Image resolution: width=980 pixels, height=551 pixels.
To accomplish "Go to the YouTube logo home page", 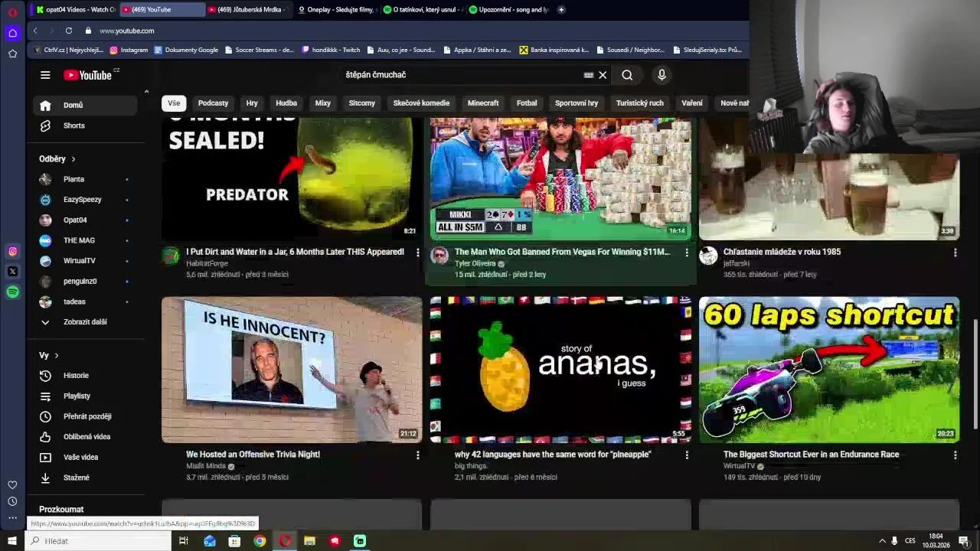I will 87,75.
